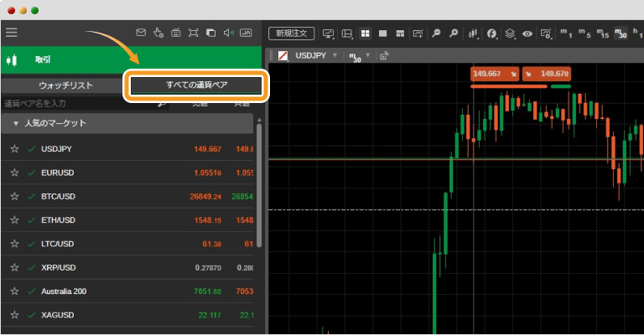Click the chat bot assistant icon

point(176,33)
